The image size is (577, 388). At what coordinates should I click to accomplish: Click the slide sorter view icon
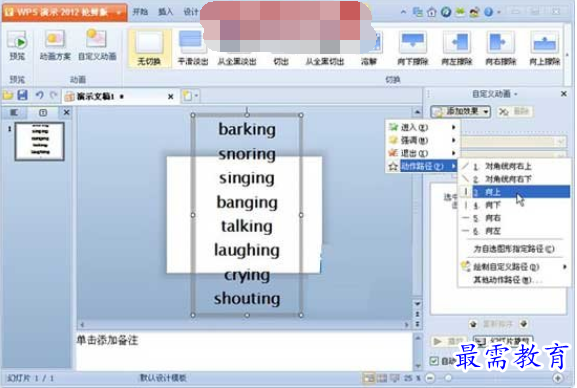pyautogui.click(x=382, y=378)
